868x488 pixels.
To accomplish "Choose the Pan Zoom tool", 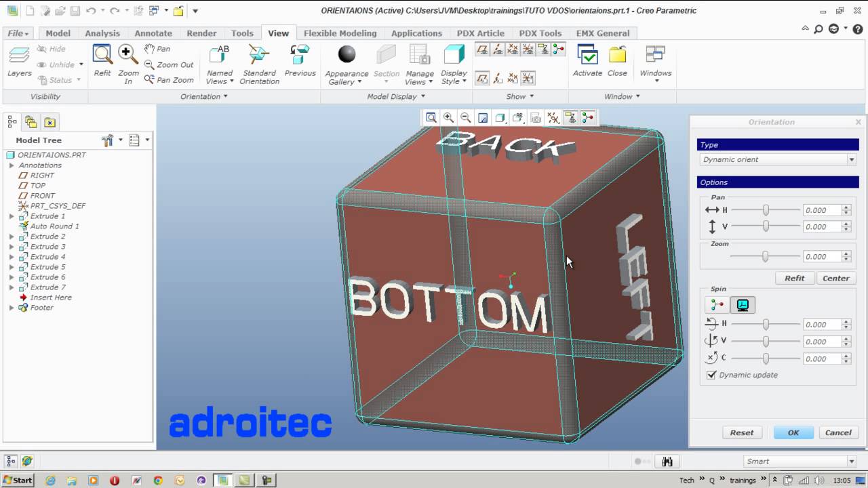I will coord(169,80).
